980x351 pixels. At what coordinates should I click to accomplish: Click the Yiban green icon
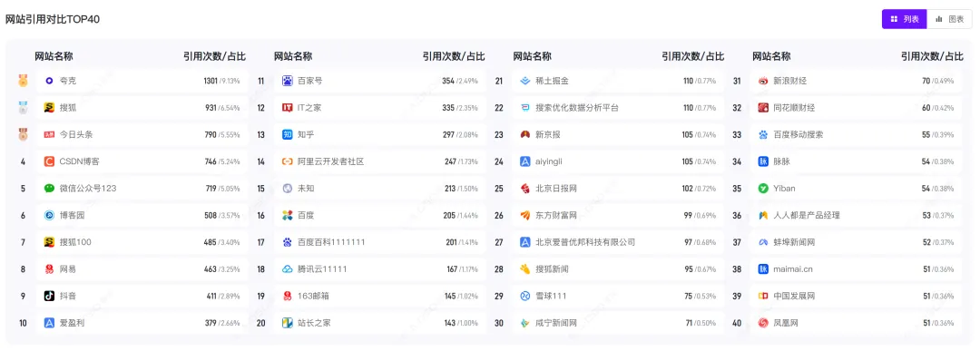[763, 188]
